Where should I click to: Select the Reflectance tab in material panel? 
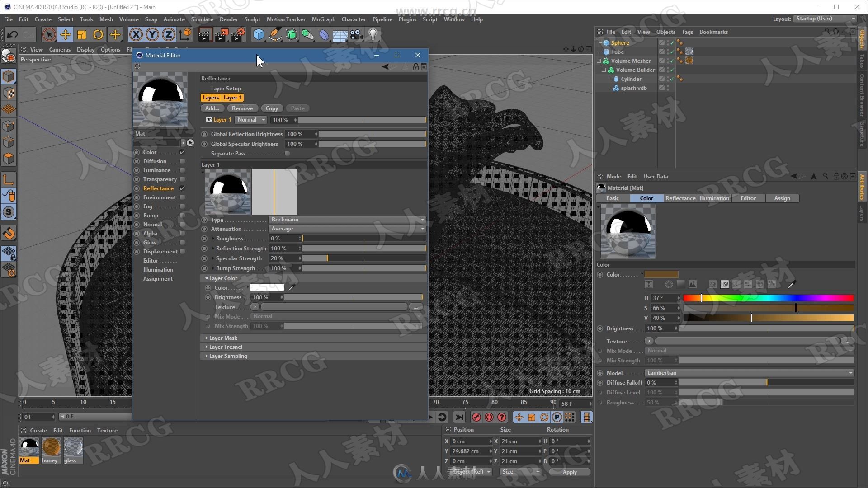[679, 198]
